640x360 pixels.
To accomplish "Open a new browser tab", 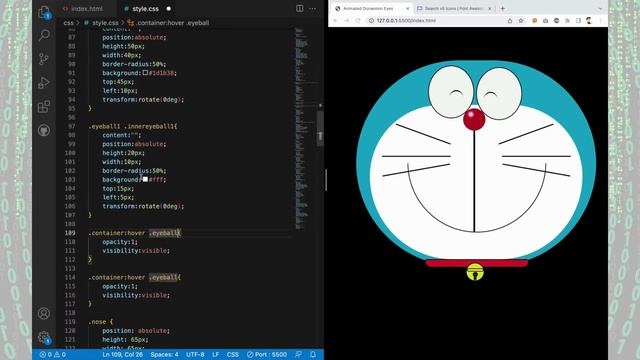I will click(x=502, y=9).
